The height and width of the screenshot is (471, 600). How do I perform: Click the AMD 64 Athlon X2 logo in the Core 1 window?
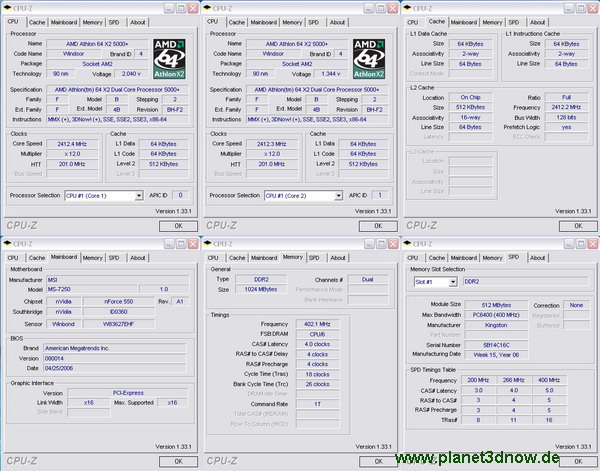170,59
